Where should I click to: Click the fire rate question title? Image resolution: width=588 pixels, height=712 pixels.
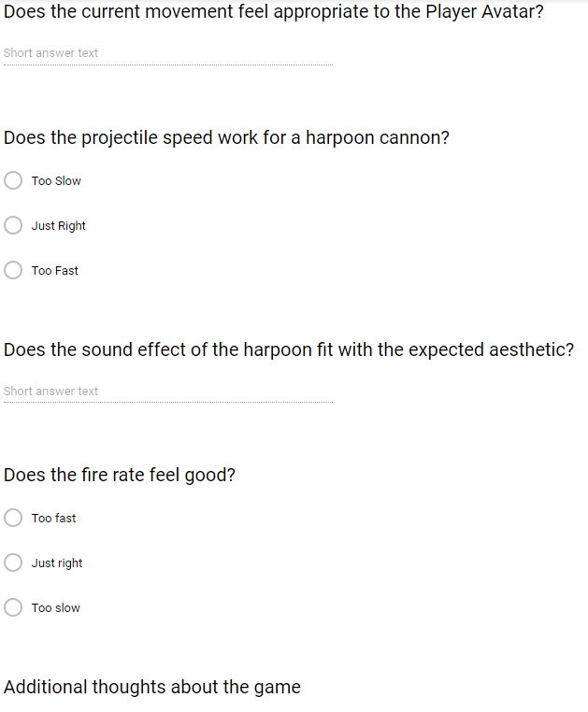click(119, 476)
